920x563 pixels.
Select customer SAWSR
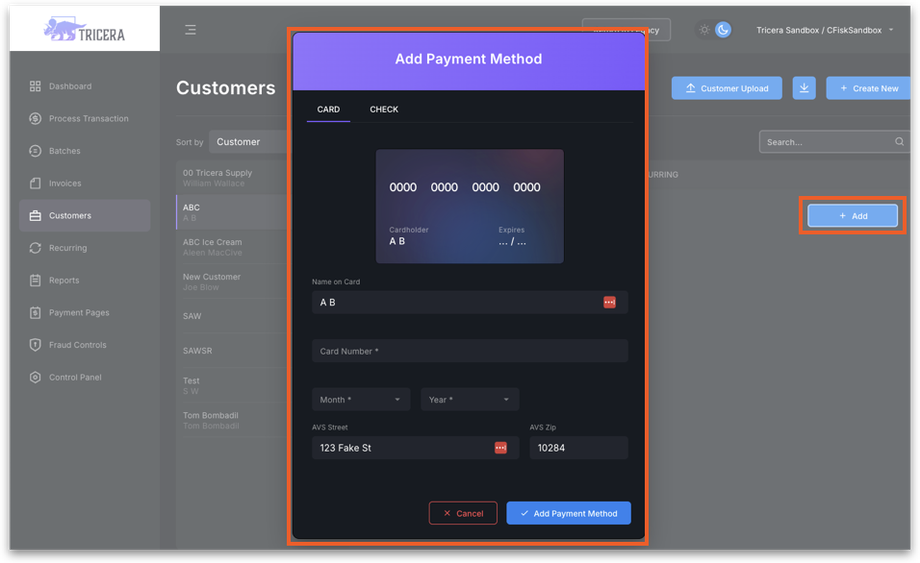(x=232, y=351)
